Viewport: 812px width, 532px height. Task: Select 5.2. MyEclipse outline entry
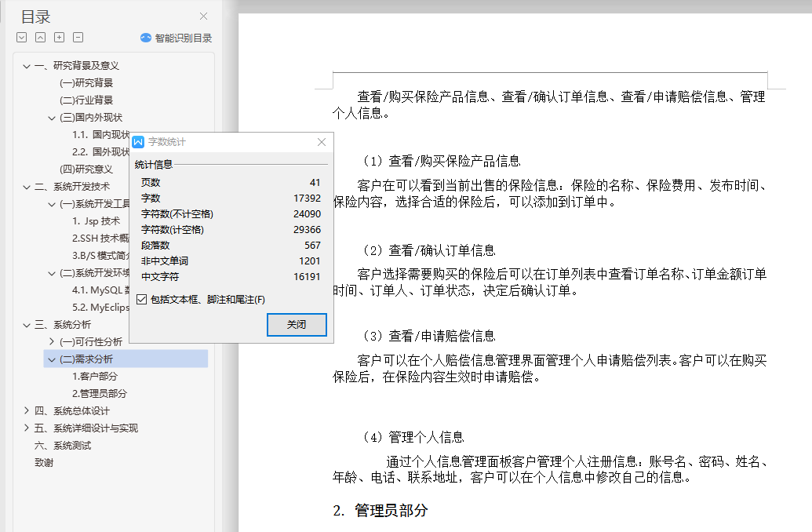(100, 307)
